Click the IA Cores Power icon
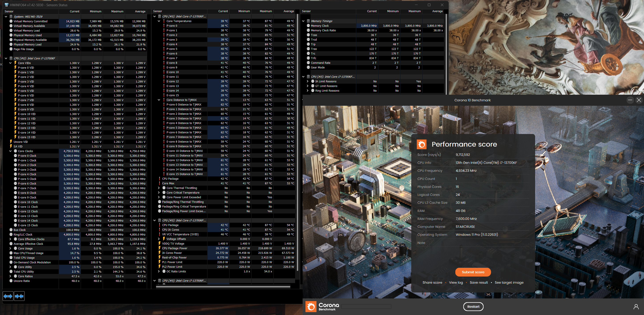The image size is (644, 315). 160,253
